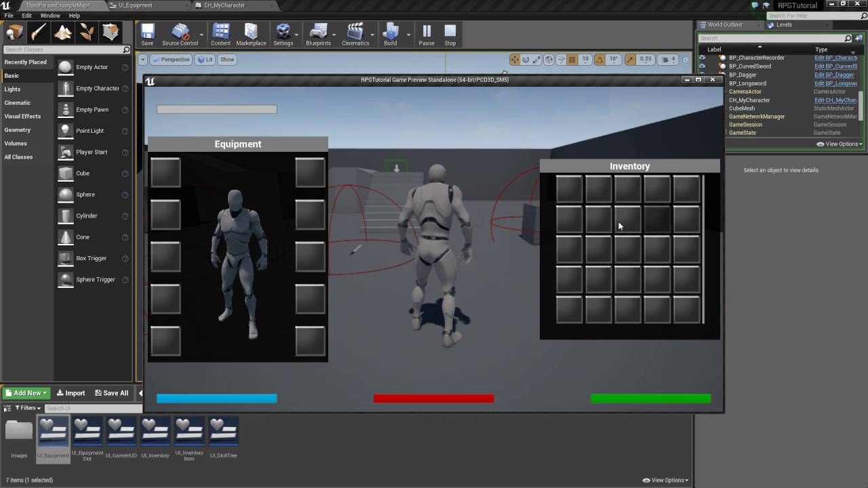Image resolution: width=868 pixels, height=488 pixels.
Task: Toggle rotation snapping in viewport toolbar
Action: (599, 60)
